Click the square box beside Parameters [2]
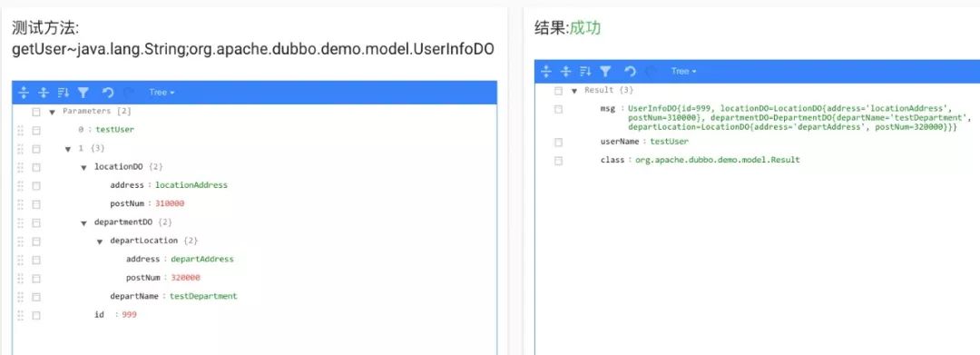This screenshot has width=980, height=355. point(36,112)
